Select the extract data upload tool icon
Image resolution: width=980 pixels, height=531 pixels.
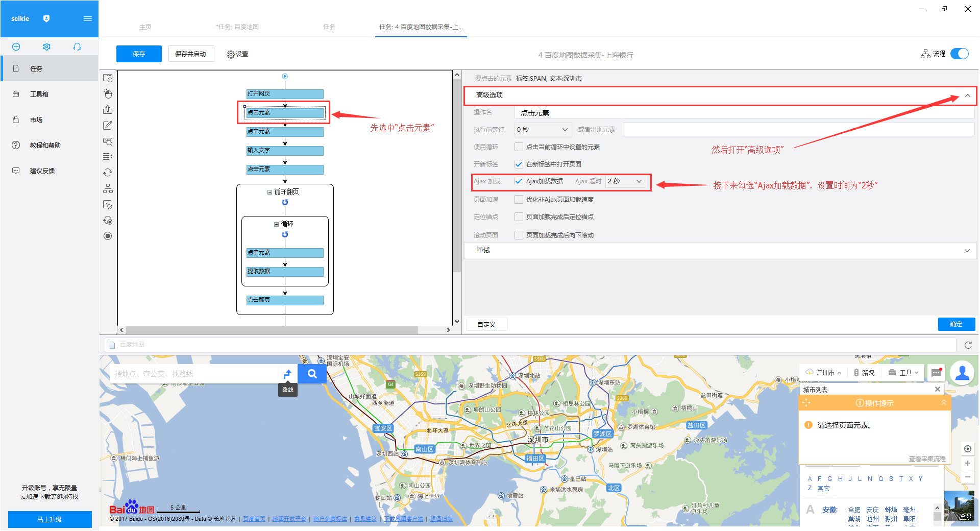coord(108,110)
